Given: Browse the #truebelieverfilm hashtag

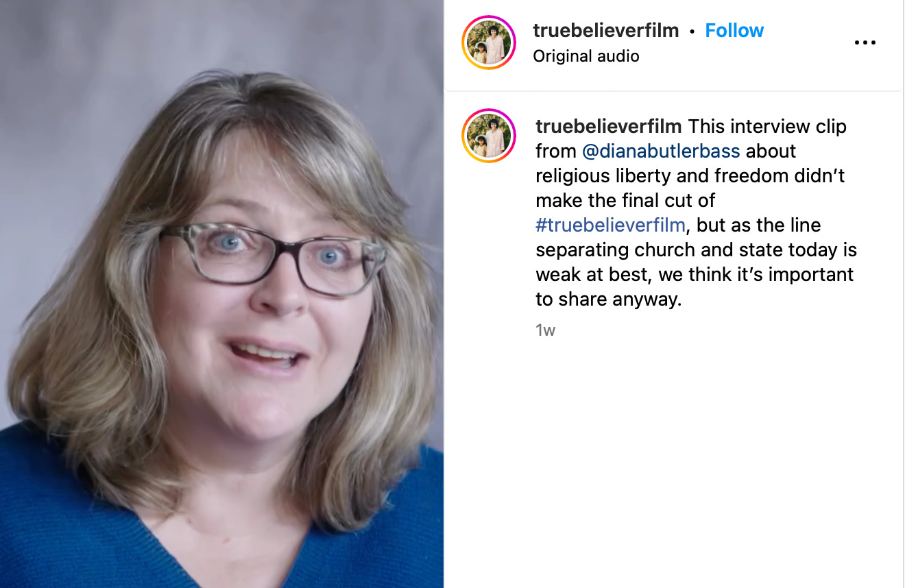Looking at the screenshot, I should point(610,225).
